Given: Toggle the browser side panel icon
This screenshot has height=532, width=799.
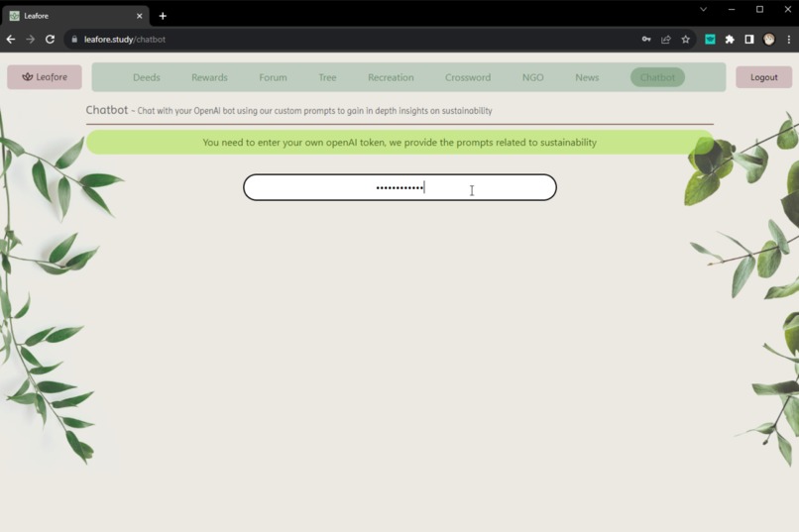Looking at the screenshot, I should (x=749, y=40).
